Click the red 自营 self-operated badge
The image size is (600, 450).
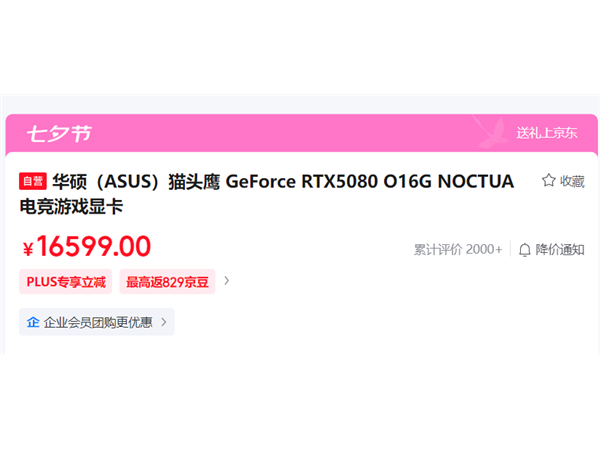point(33,181)
